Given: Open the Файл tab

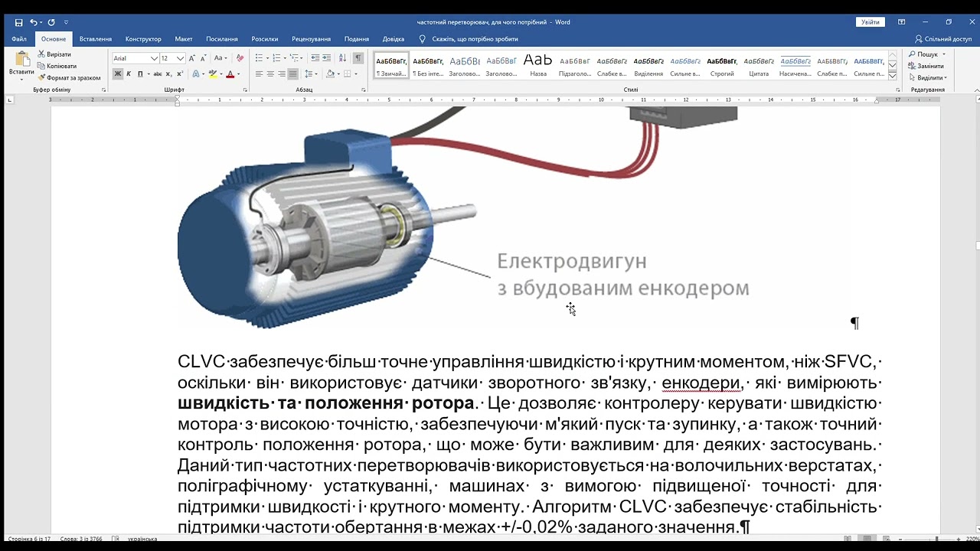Looking at the screenshot, I should click(19, 39).
